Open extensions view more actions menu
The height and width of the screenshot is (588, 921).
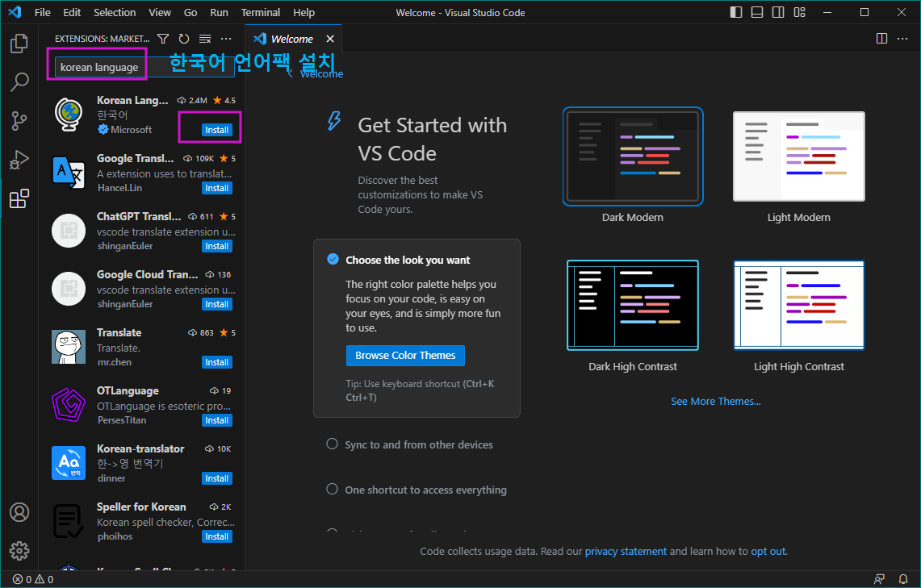[226, 39]
